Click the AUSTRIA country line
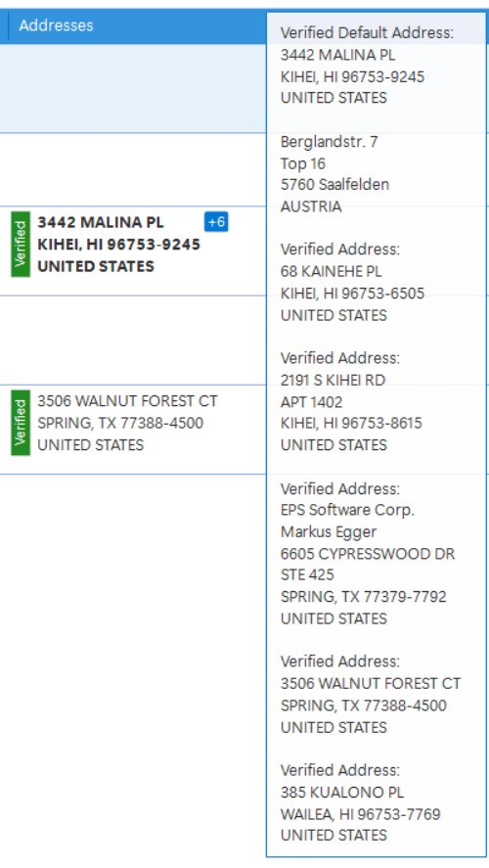The height and width of the screenshot is (868, 489). pyautogui.click(x=311, y=206)
